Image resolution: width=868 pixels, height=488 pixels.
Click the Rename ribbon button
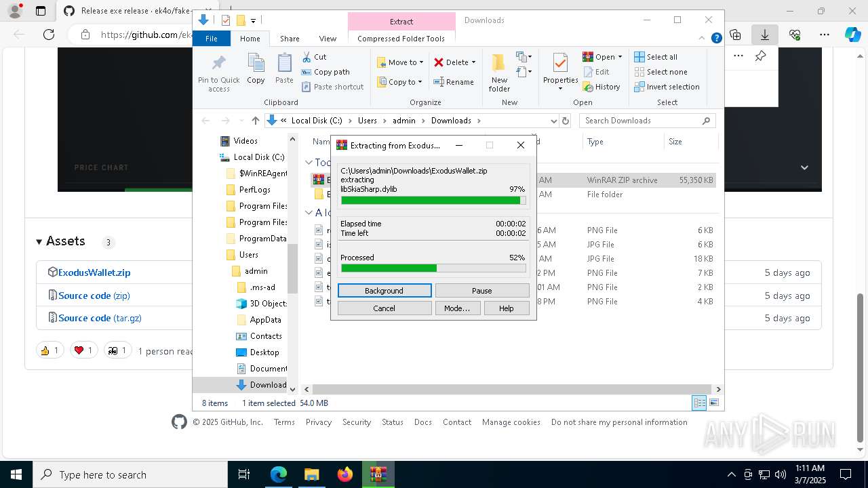tap(454, 82)
